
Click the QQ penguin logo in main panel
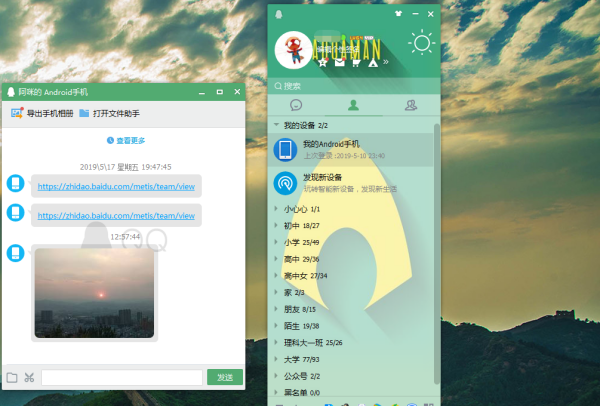pos(279,15)
